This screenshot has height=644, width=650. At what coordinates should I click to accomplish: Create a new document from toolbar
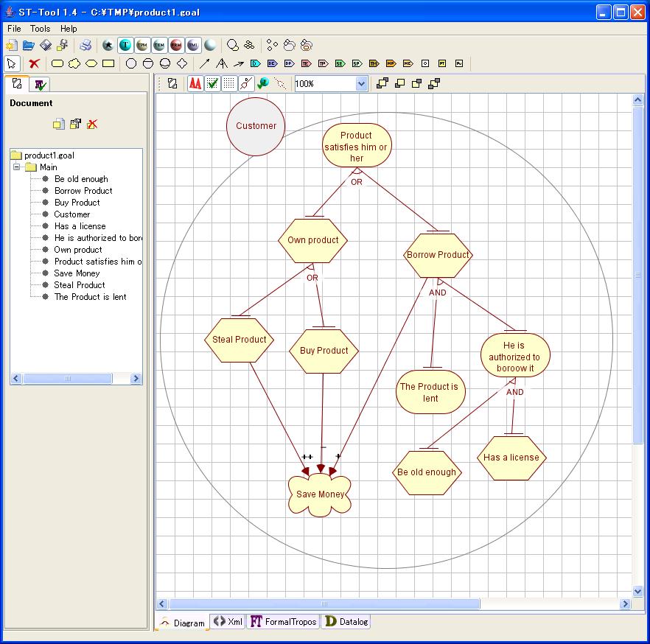pos(12,45)
